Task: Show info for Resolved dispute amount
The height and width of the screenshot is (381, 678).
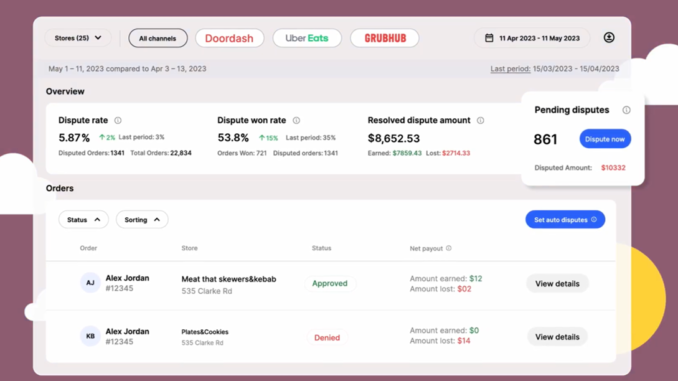Action: click(480, 120)
